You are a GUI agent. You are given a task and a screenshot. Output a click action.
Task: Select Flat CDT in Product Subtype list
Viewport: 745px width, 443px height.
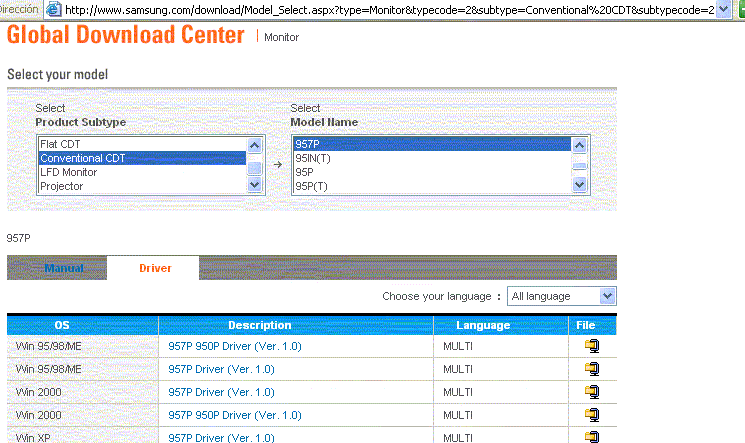click(x=142, y=144)
